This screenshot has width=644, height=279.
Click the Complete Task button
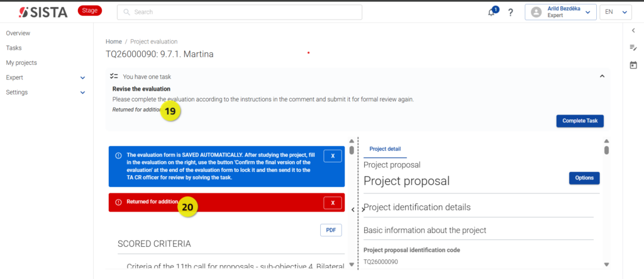[x=580, y=121]
